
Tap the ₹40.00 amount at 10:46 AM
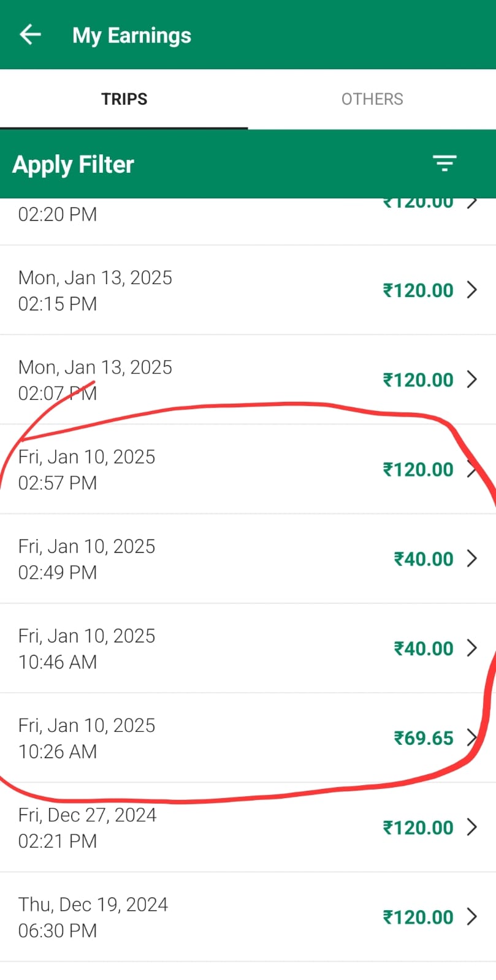point(423,648)
